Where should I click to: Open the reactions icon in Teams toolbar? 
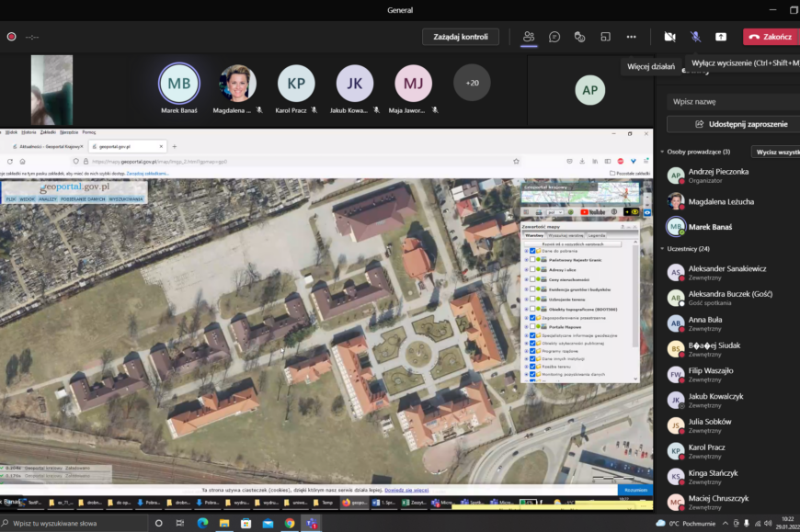pos(579,37)
